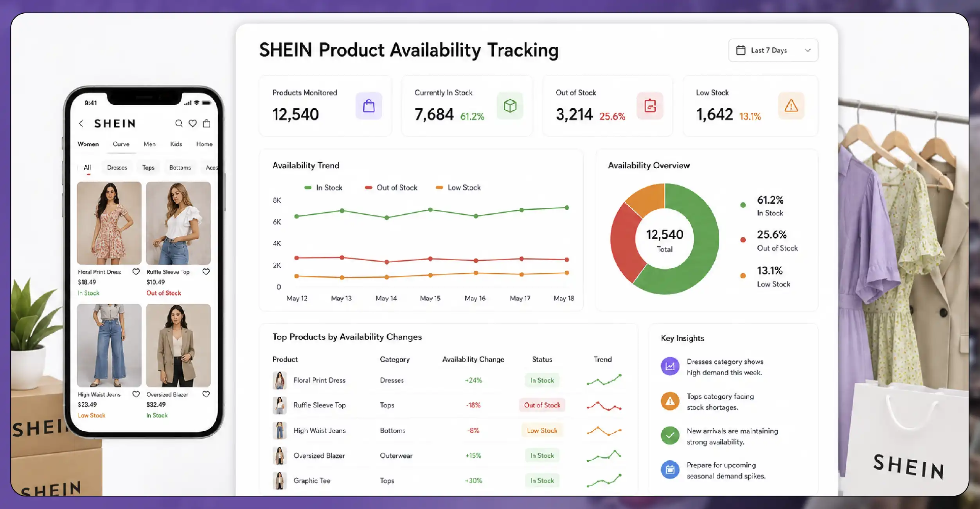Choose the Bottoms category filter chip
Image resolution: width=980 pixels, height=509 pixels.
[180, 167]
